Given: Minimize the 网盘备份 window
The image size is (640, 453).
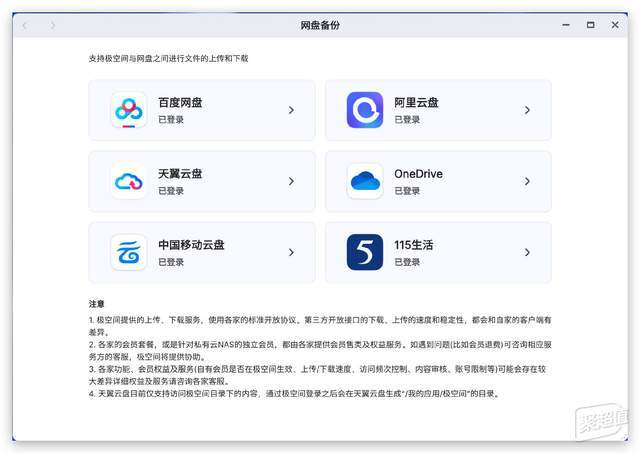Looking at the screenshot, I should pos(566,25).
